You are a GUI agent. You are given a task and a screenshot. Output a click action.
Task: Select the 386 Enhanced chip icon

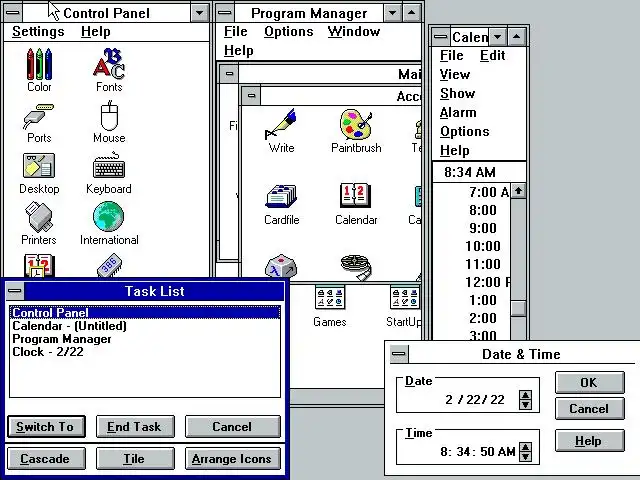[109, 265]
